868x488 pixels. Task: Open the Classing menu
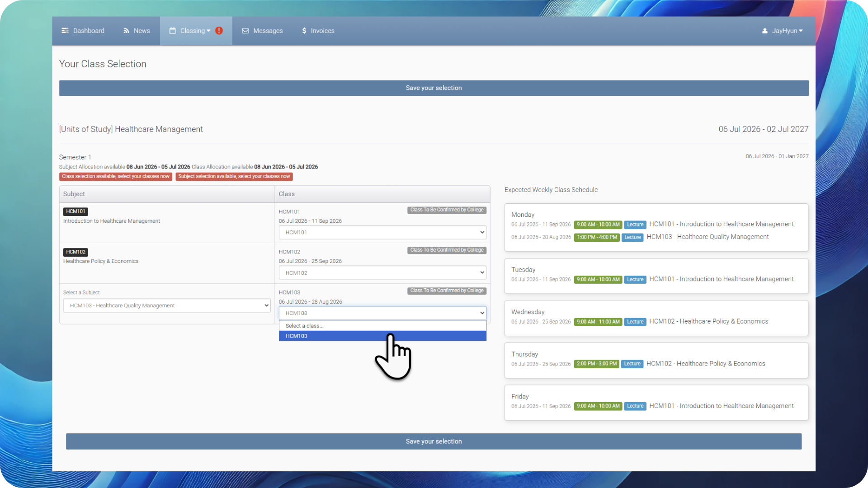196,31
